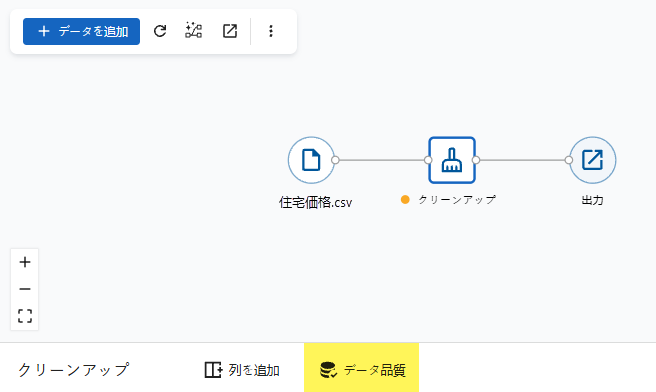This screenshot has width=656, height=392.
Task: Click the right connector of the cleanup node
Action: (476, 160)
